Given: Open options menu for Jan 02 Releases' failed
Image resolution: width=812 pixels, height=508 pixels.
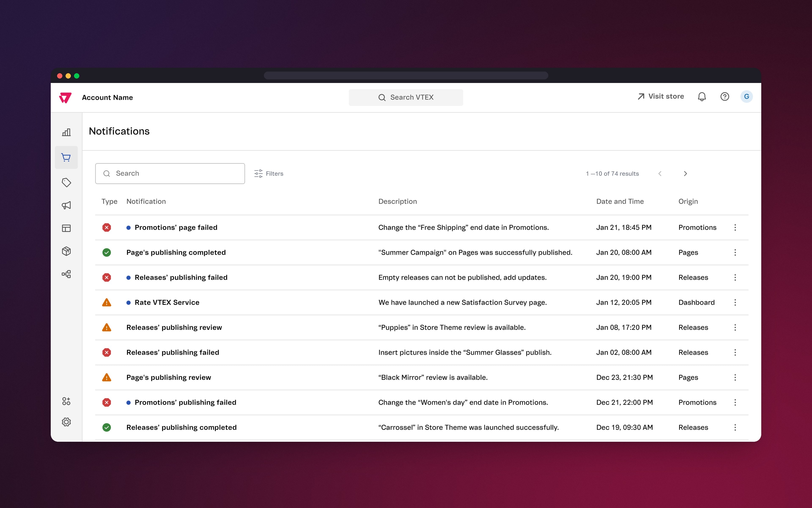Looking at the screenshot, I should tap(735, 352).
